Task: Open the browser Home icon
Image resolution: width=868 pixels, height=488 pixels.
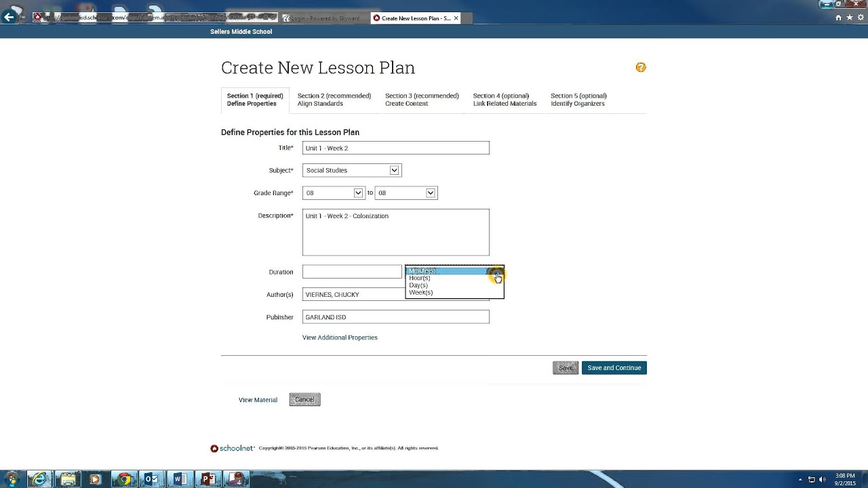Action: click(838, 18)
